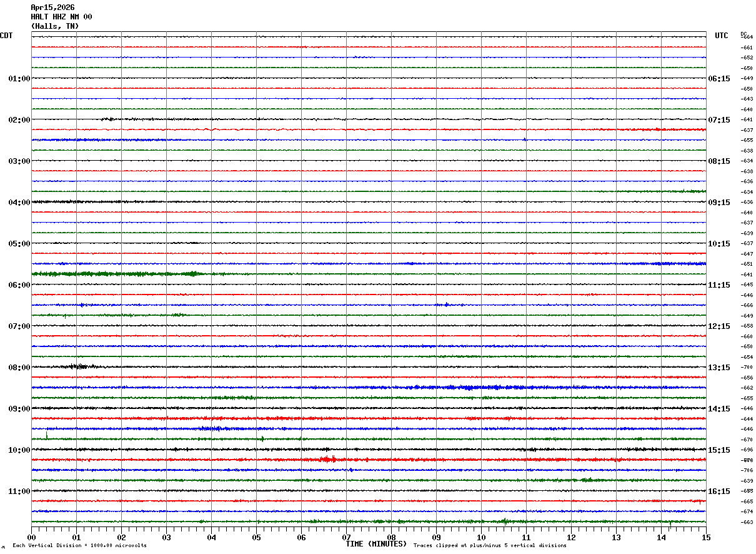Select the station header HALT HHZ NM 00

coord(61,17)
